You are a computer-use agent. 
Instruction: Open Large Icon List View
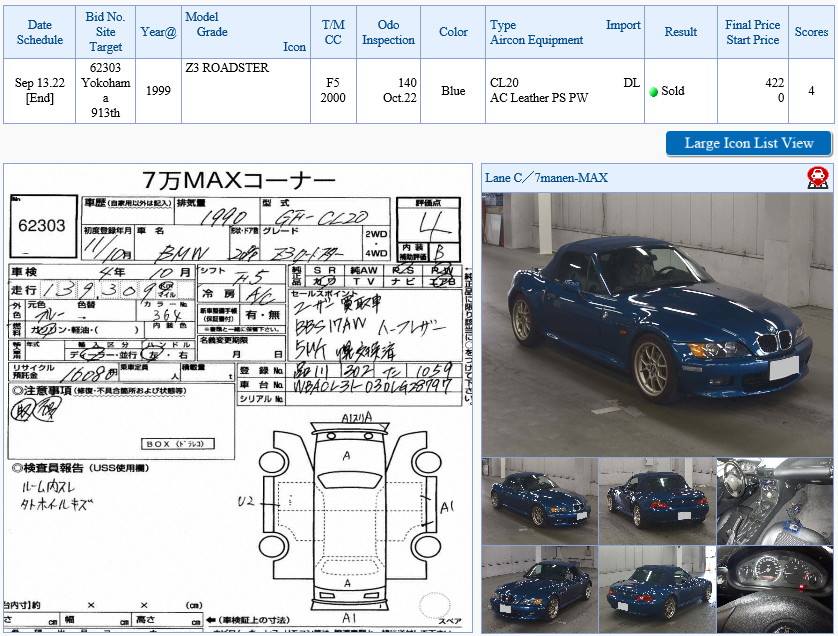[x=749, y=143]
